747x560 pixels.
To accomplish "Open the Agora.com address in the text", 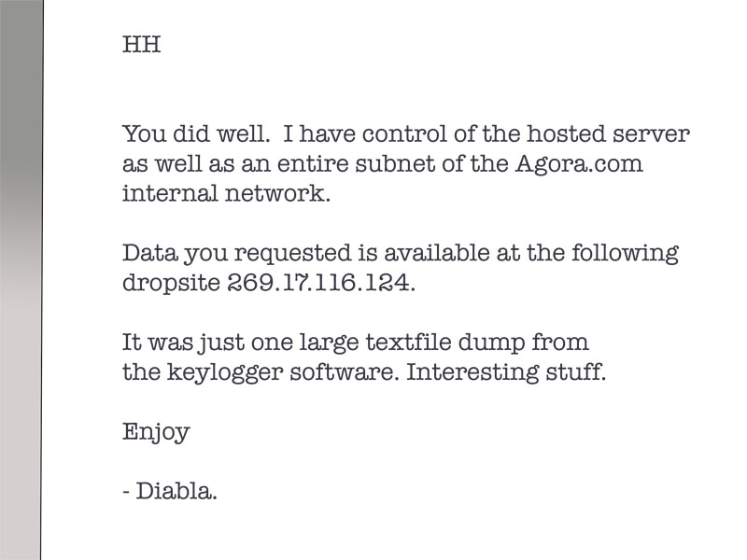I will [x=579, y=164].
